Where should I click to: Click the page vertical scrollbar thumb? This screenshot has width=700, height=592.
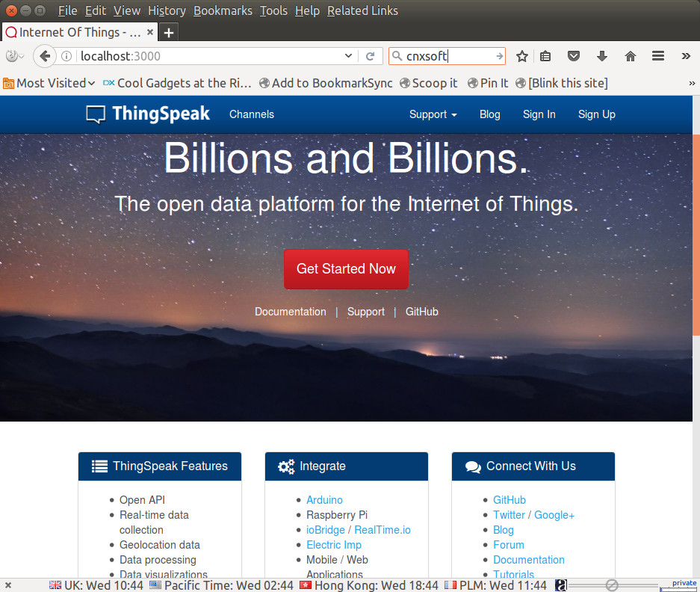click(x=696, y=235)
